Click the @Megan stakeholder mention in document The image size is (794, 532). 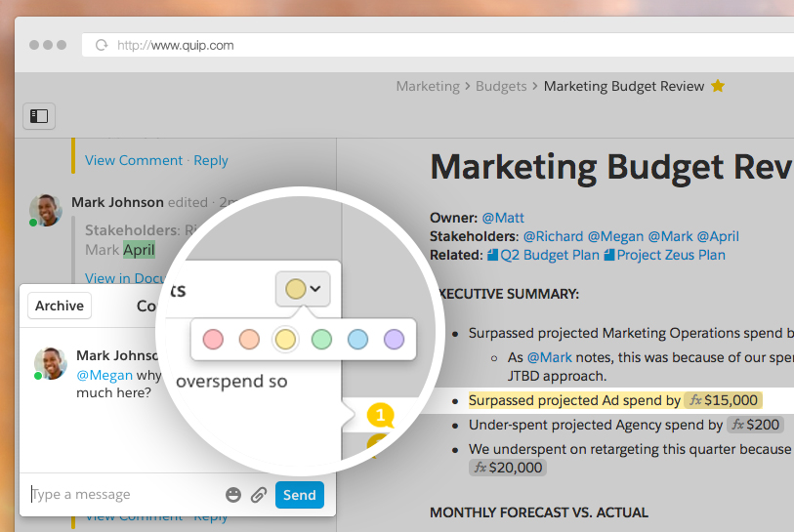point(615,236)
